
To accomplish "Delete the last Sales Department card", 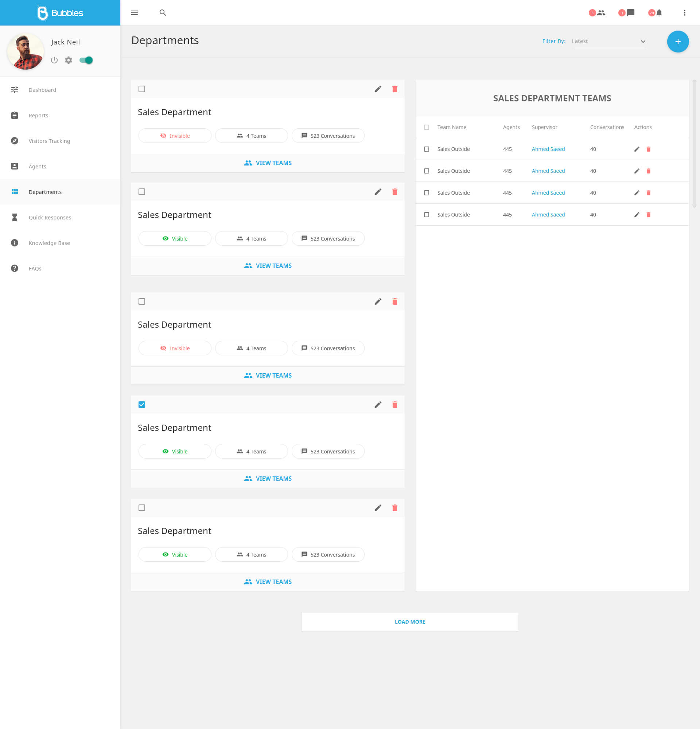I will [x=394, y=508].
